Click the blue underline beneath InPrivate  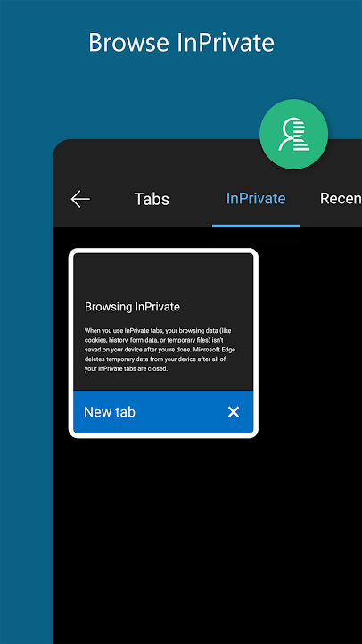pyautogui.click(x=256, y=226)
